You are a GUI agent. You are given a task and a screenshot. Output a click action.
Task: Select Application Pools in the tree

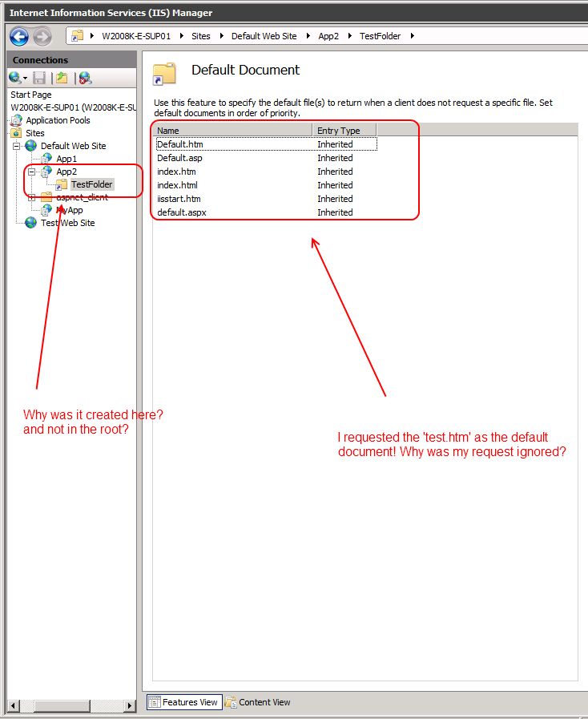pyautogui.click(x=58, y=120)
